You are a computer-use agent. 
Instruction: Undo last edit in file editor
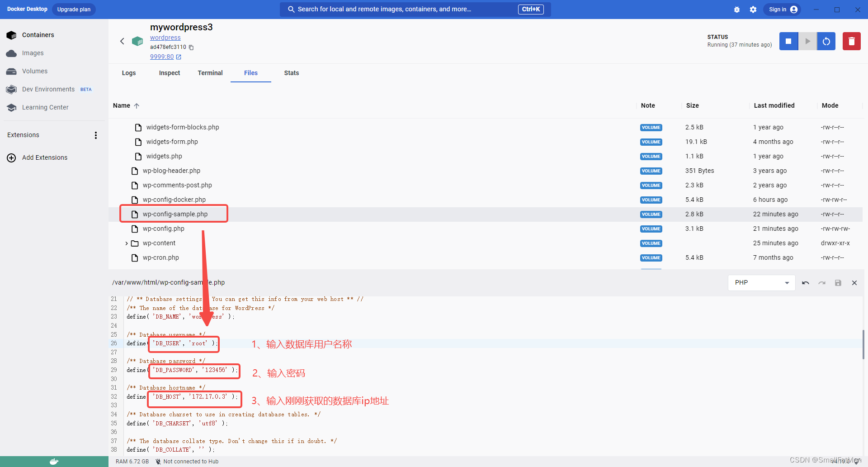pos(806,283)
